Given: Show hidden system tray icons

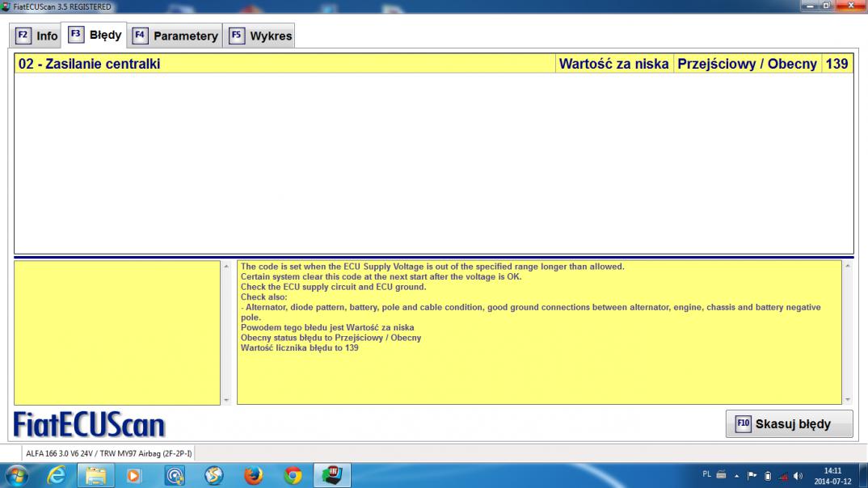Looking at the screenshot, I should [737, 476].
